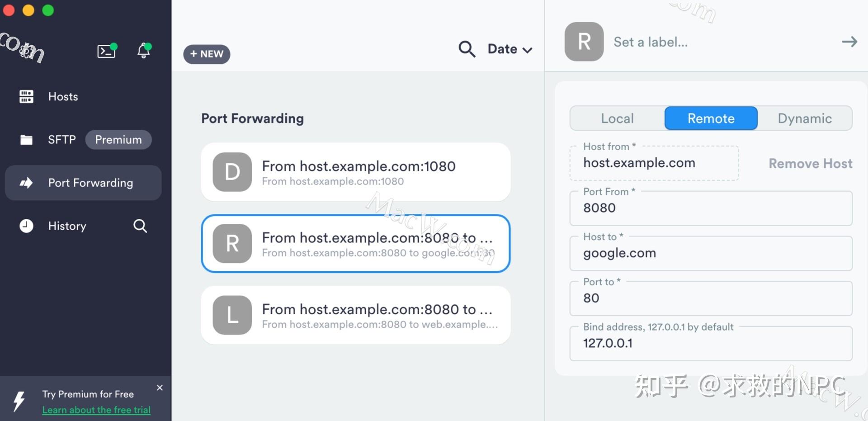Screen dimensions: 868x421
Task: Open the History clock icon
Action: (x=26, y=226)
